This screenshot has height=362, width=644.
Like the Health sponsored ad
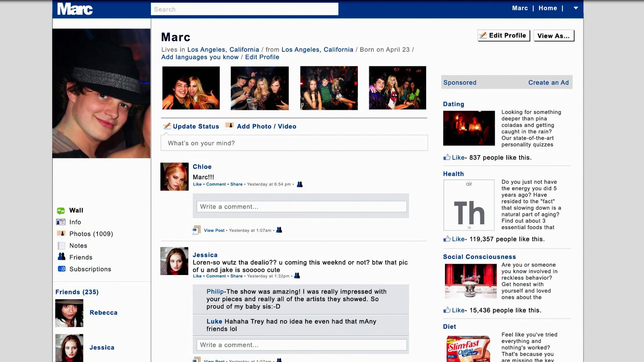pyautogui.click(x=458, y=239)
